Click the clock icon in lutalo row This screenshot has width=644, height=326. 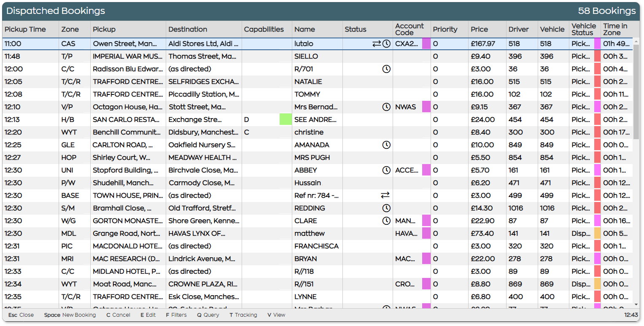point(386,44)
